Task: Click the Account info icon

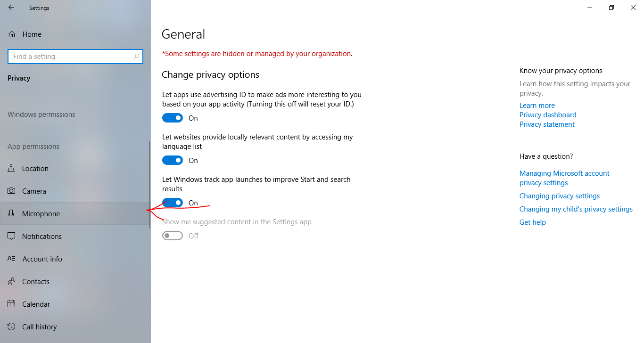Action: [12, 259]
